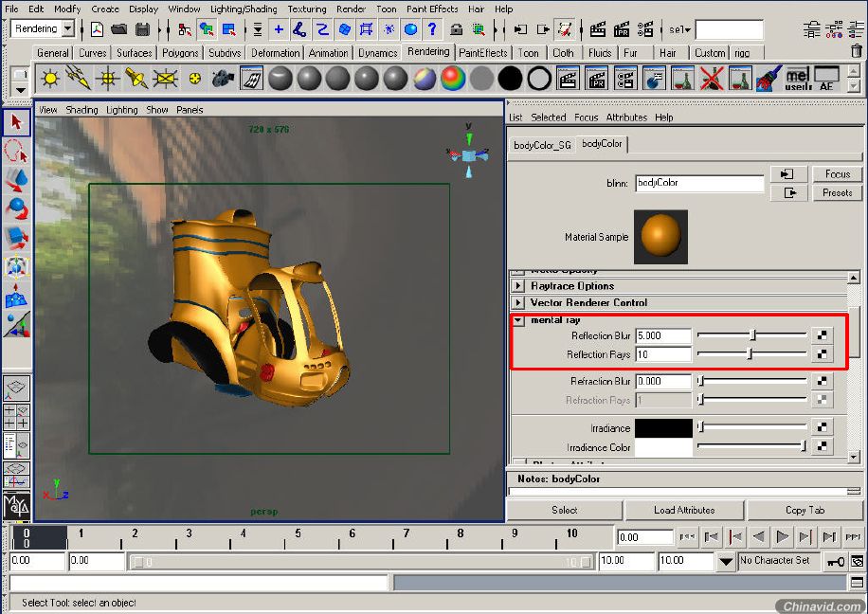This screenshot has height=614, width=868.
Task: Adjust the Reflection Rays slider
Action: click(751, 353)
